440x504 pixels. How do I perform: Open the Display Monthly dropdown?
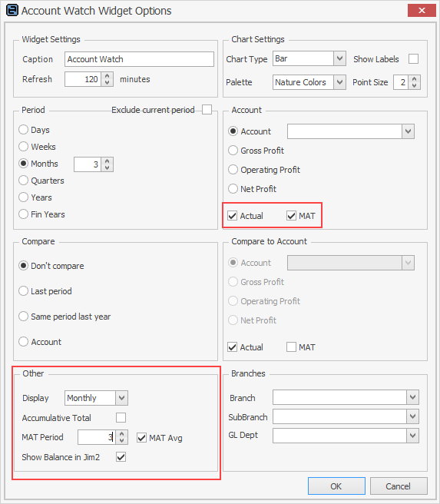tap(122, 398)
